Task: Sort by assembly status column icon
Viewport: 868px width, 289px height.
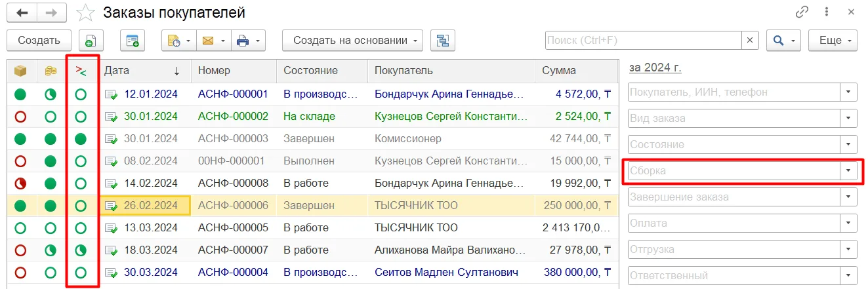Action: coord(81,71)
